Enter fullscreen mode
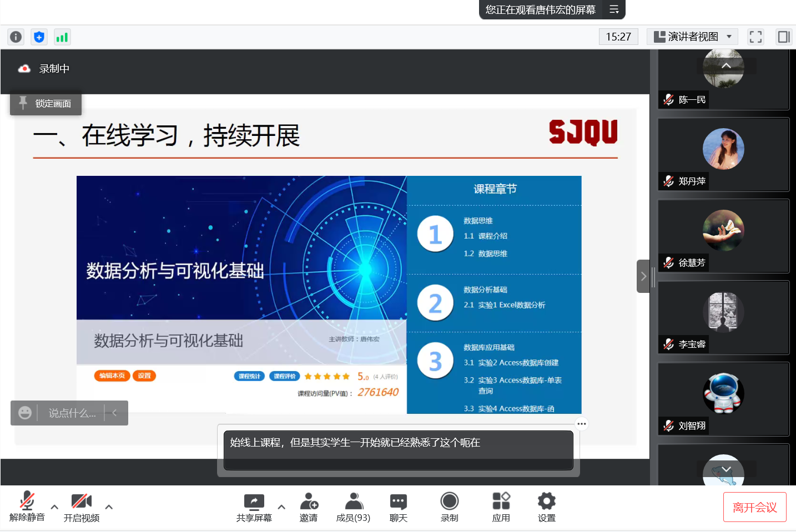This screenshot has height=532, width=796. (x=755, y=37)
